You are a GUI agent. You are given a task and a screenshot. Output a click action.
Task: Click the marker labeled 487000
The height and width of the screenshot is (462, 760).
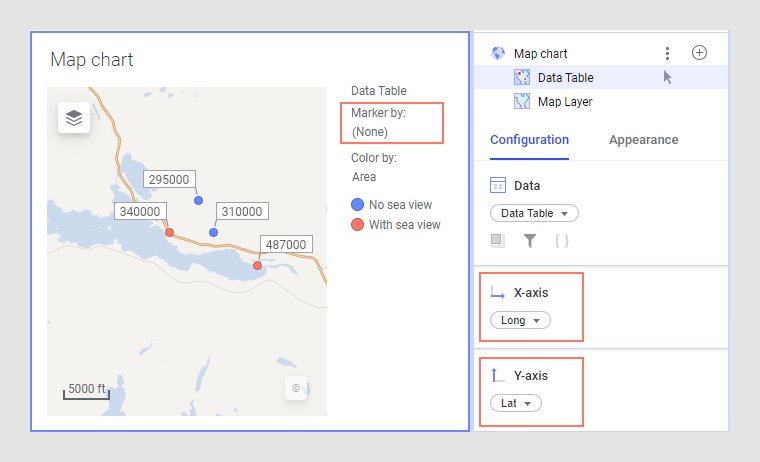pyautogui.click(x=258, y=265)
